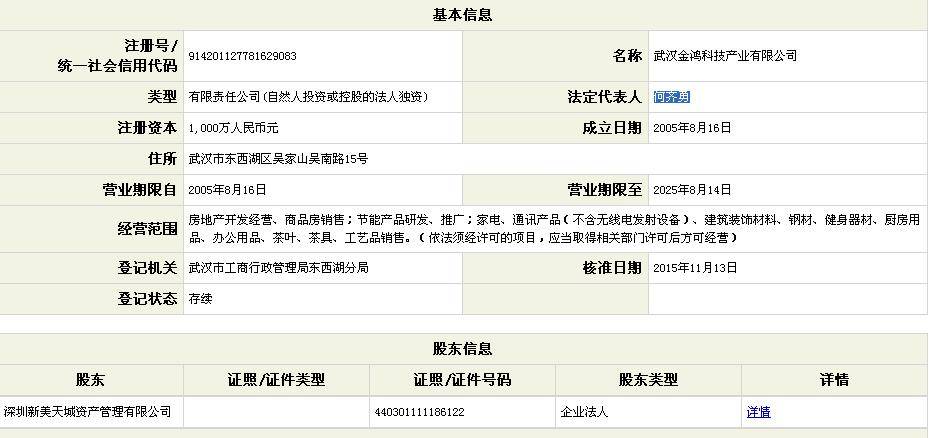Viewport: 929px width, 438px height.
Task: Click shareholder type value 企业法人
Action: pos(584,411)
